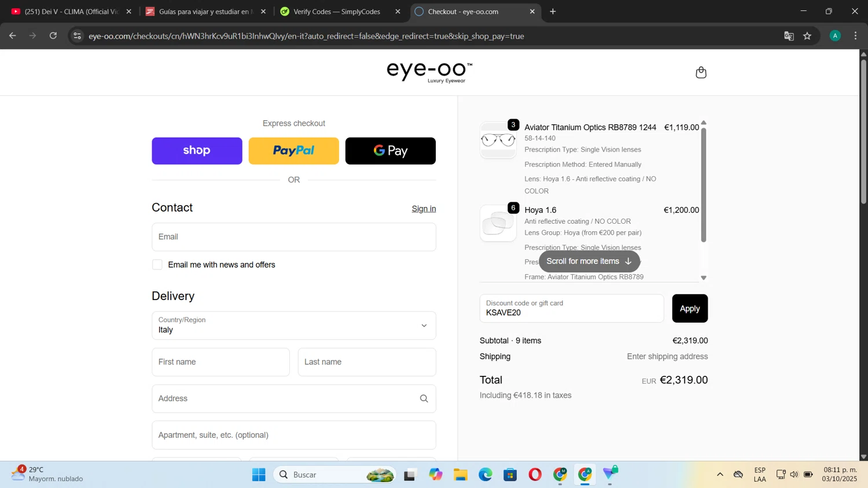Close the Dei V - CLIMA tab
This screenshot has height=488, width=868.
coord(128,12)
